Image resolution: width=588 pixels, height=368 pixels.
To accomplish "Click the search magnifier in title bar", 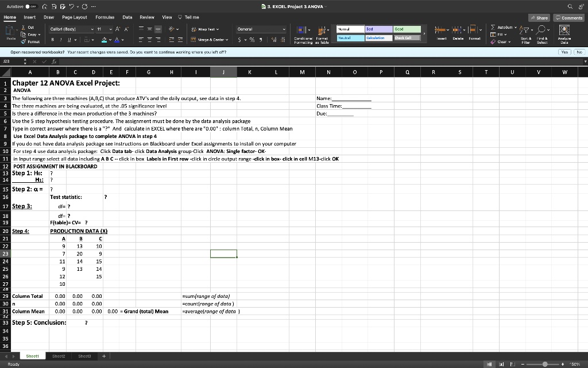I will [570, 6].
